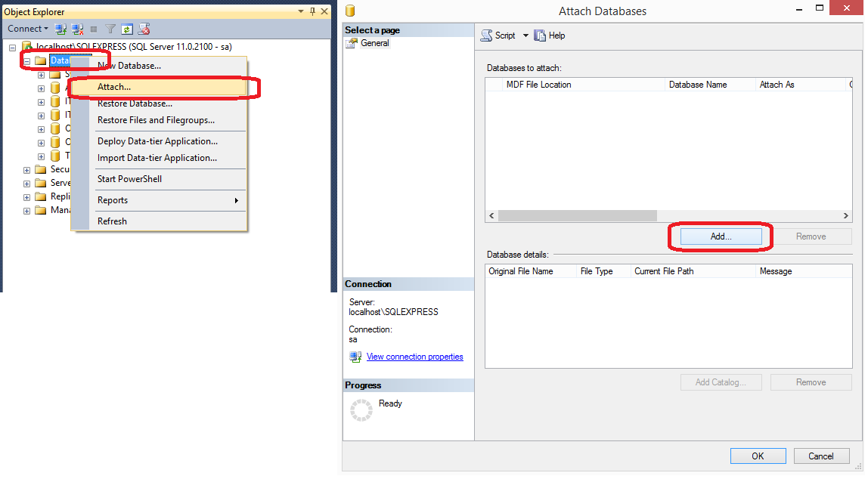This screenshot has height=479, width=868.
Task: Maximize the Attach Databases window
Action: tap(820, 8)
